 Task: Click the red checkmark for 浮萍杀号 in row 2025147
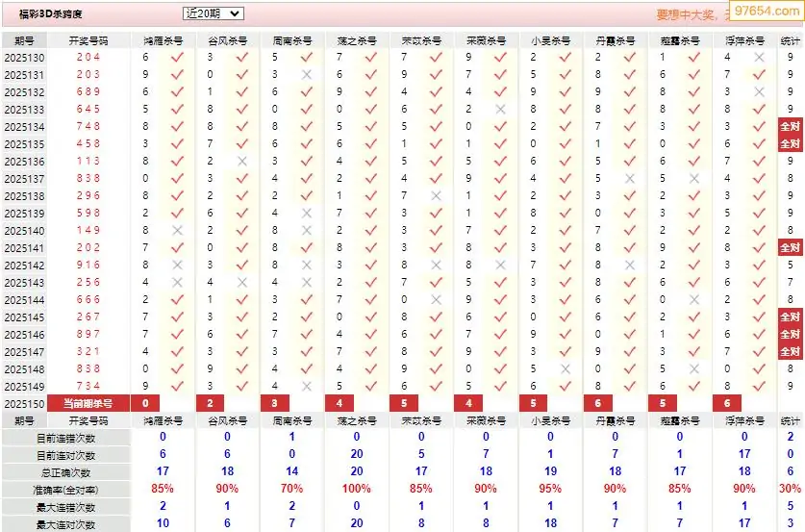(759, 352)
